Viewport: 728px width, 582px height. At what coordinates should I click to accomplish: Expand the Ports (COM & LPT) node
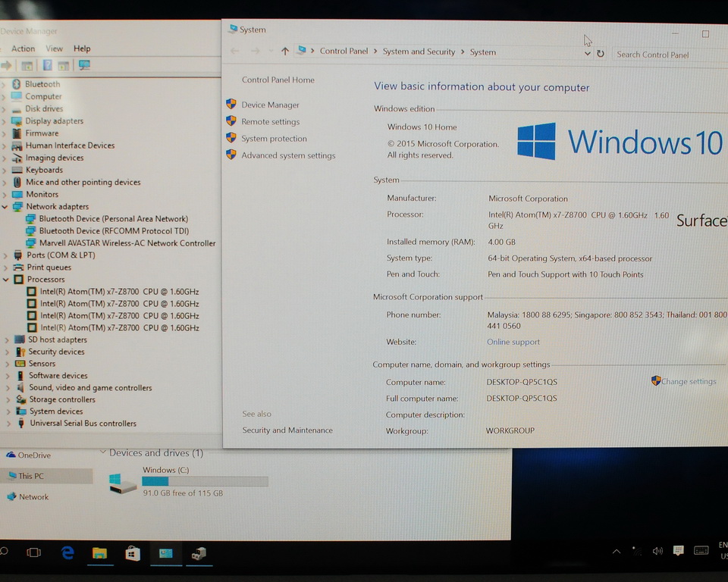(x=5, y=255)
